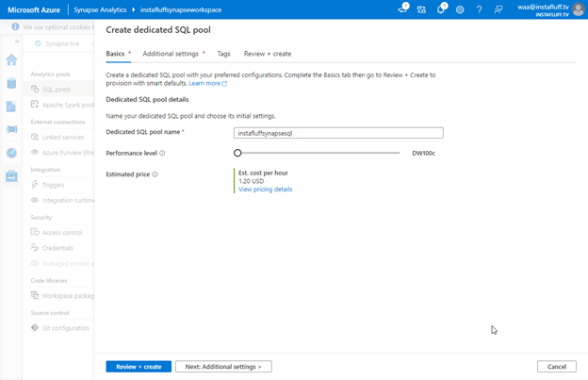Open the Monitor hub gauge icon

11,153
